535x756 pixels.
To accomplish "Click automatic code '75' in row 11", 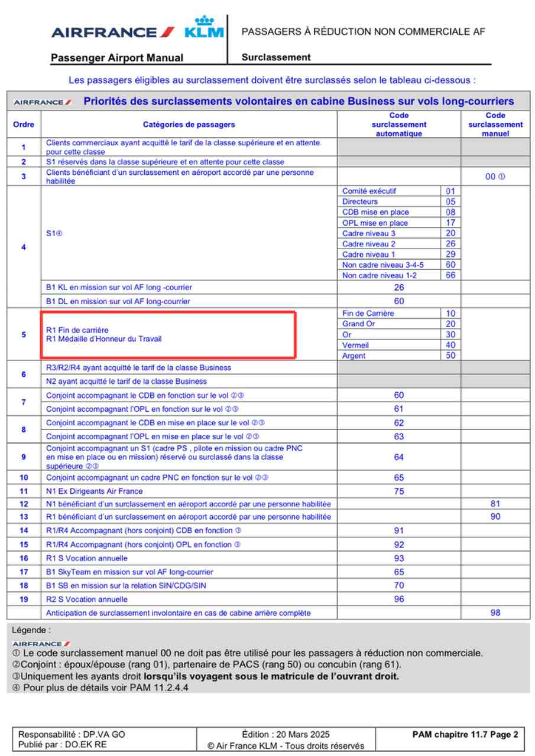I will pos(399,491).
